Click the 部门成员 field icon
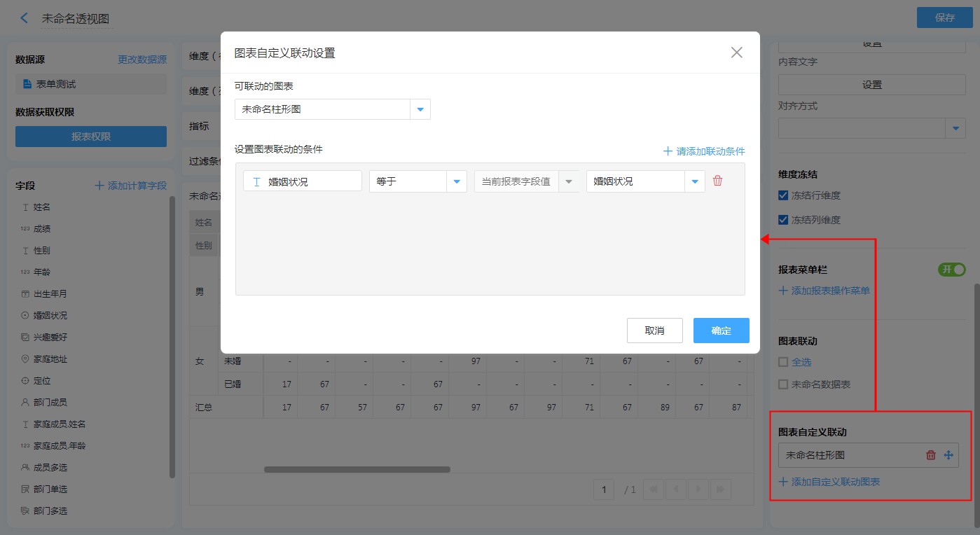The width and height of the screenshot is (980, 535). point(25,402)
